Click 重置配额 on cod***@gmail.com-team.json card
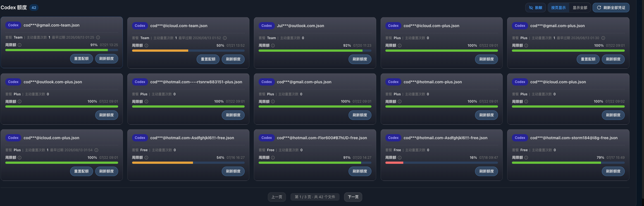 (81, 59)
